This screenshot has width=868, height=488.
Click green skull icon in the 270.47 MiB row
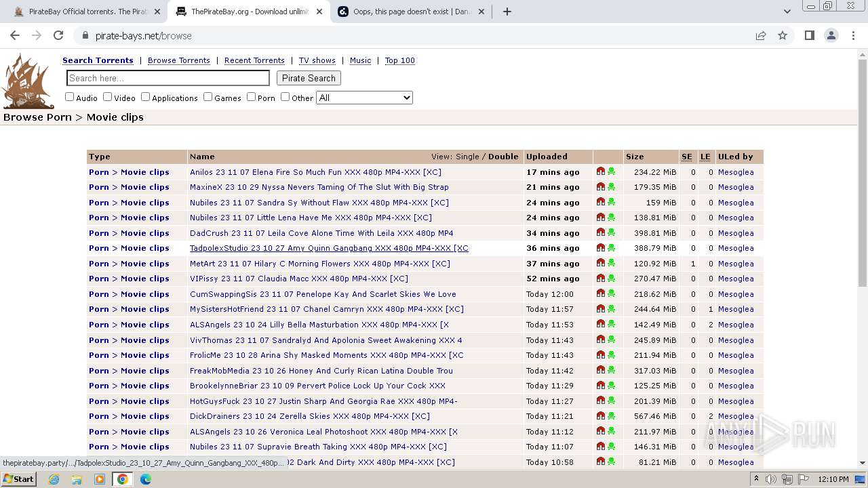(611, 278)
